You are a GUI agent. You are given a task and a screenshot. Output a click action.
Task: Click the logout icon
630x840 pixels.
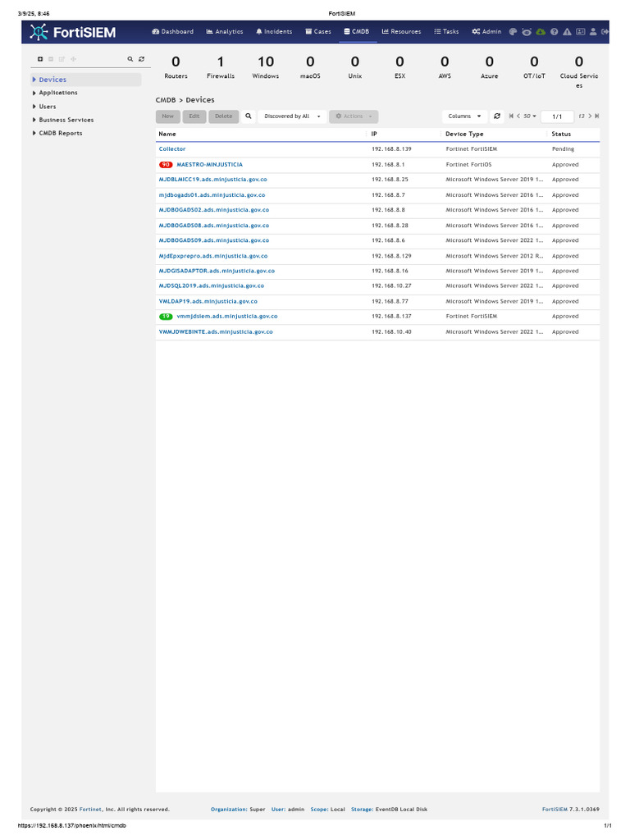click(x=605, y=32)
